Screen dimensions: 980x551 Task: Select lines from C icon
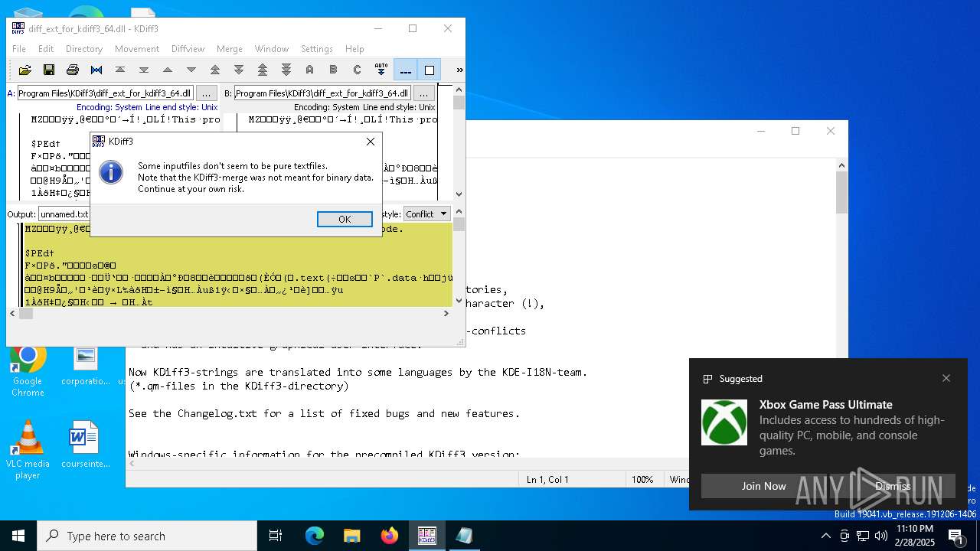[x=357, y=70]
